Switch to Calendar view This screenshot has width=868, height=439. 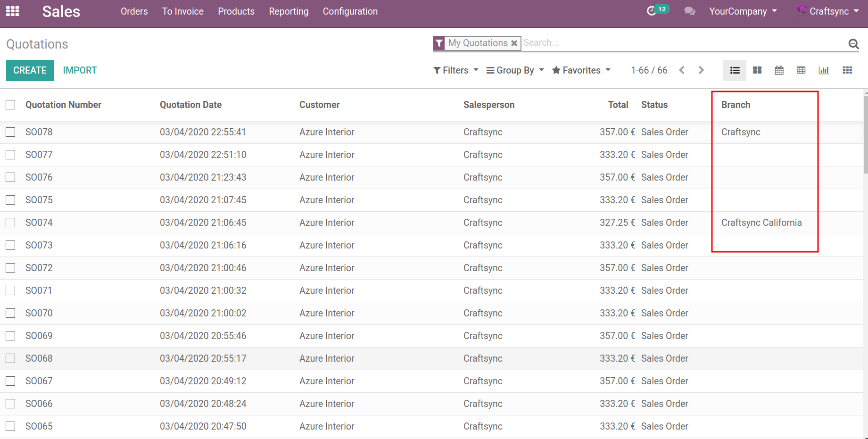[x=779, y=70]
